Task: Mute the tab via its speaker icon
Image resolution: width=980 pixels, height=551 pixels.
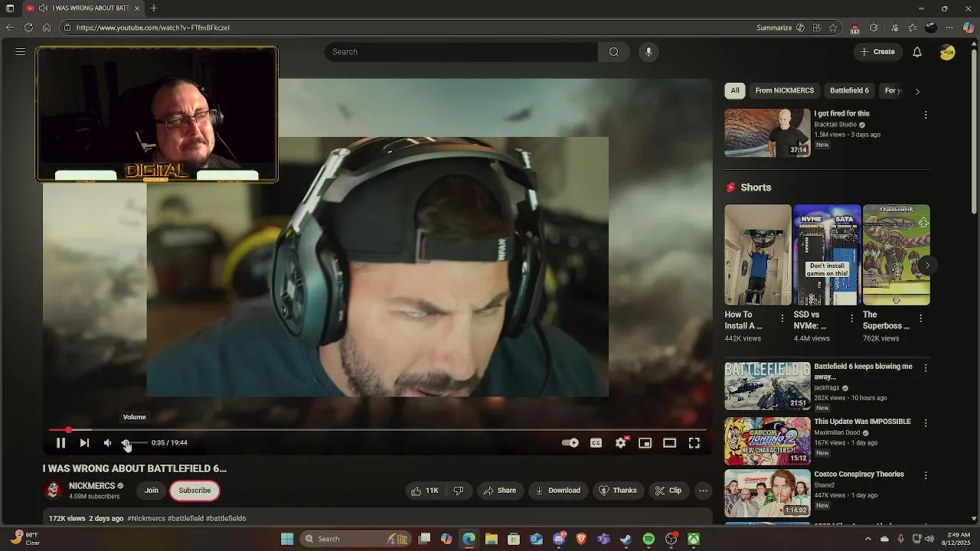Action: (43, 8)
